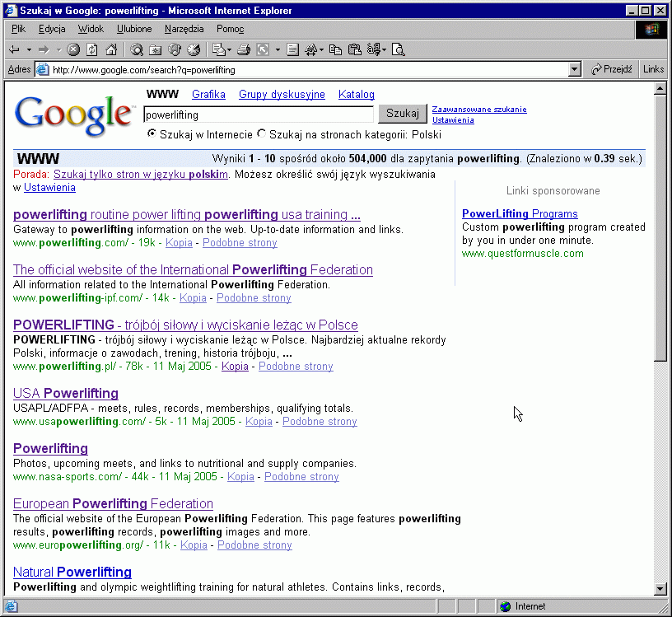Go to the Home page icon
672x617 pixels.
(x=111, y=49)
